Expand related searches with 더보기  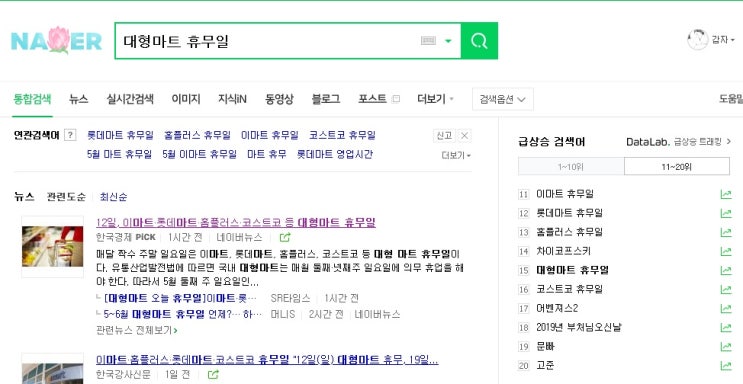tap(456, 155)
